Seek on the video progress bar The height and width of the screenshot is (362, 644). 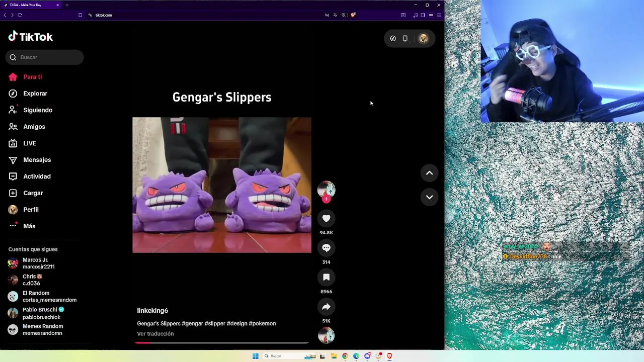(x=222, y=343)
